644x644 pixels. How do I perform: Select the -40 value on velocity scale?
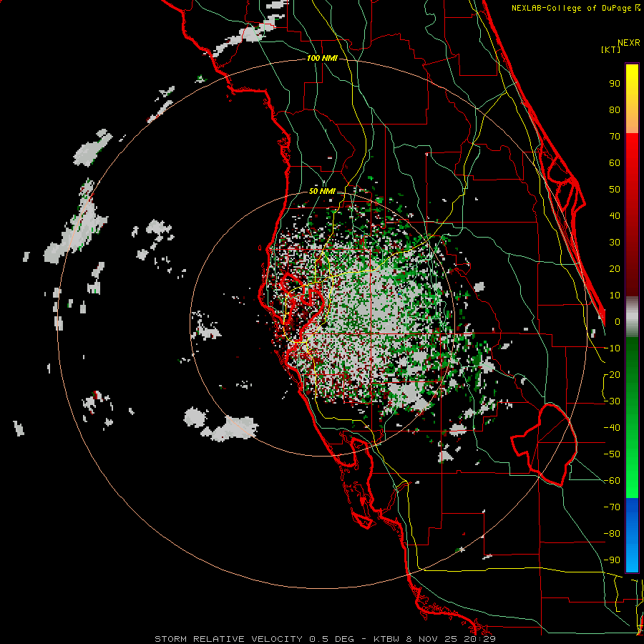pos(612,428)
